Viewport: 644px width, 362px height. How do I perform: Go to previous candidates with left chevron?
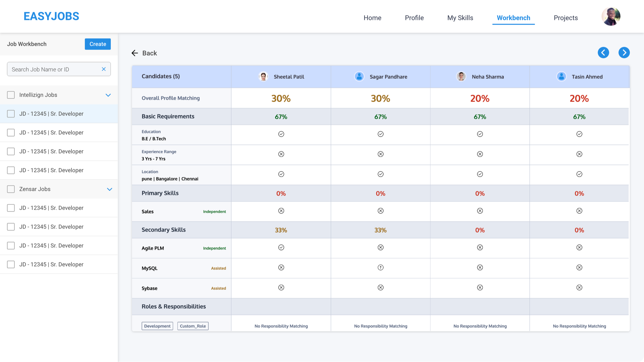click(x=603, y=53)
